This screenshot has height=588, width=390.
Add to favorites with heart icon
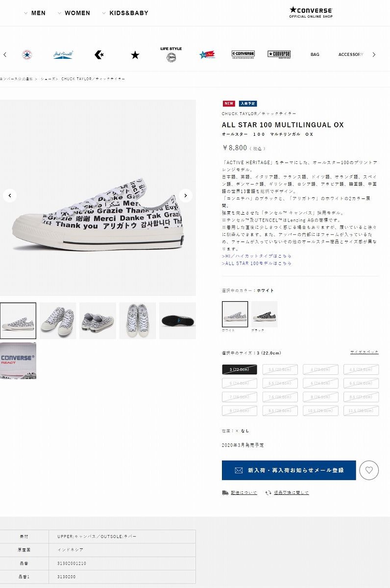pos(369,470)
